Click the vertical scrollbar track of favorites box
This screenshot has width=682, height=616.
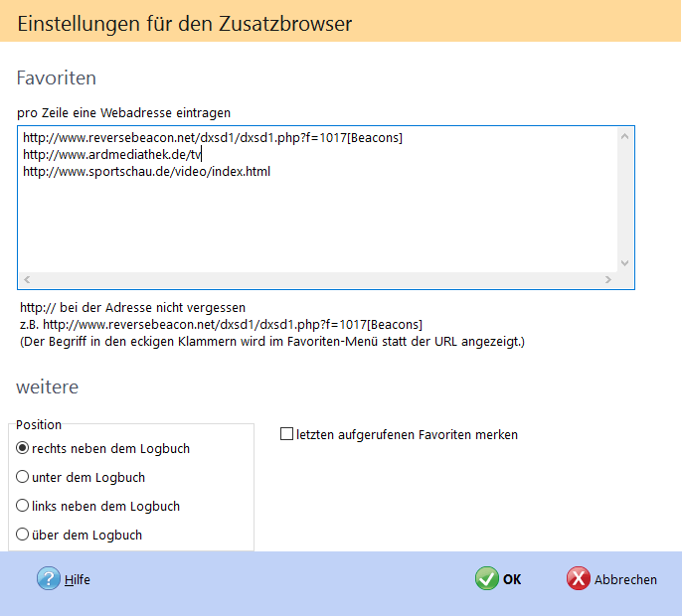tap(625, 199)
